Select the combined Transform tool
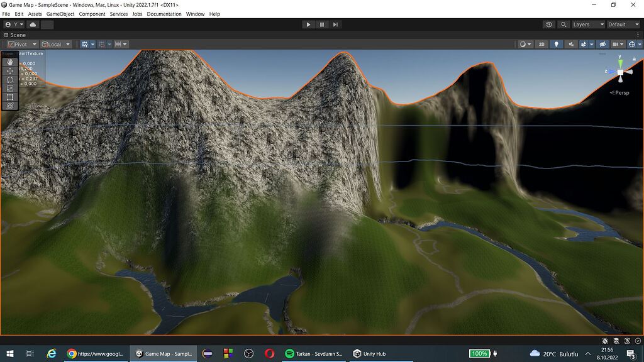 (x=9, y=106)
